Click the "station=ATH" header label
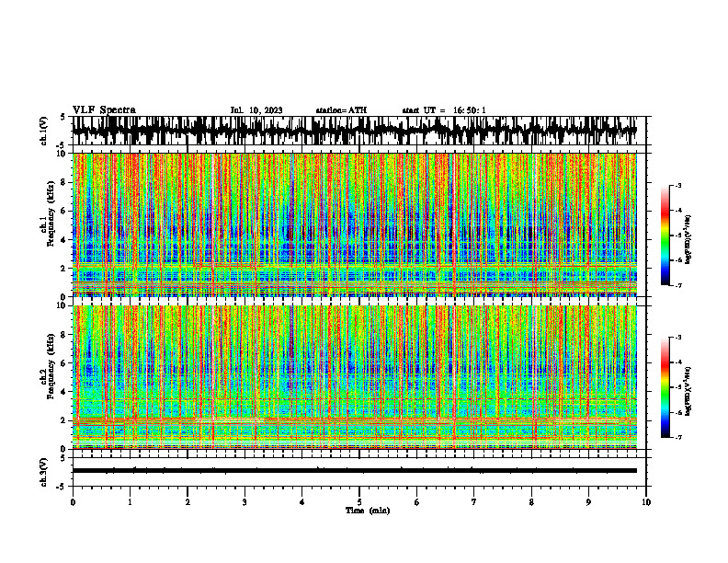728x563 pixels. [x=341, y=110]
